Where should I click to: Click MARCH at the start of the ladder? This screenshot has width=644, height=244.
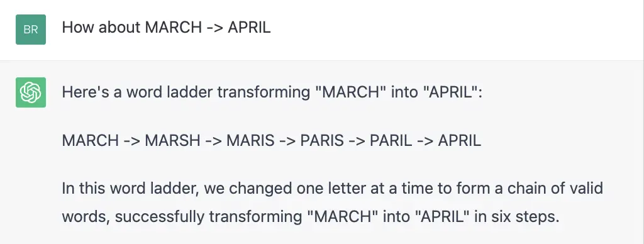(x=91, y=140)
